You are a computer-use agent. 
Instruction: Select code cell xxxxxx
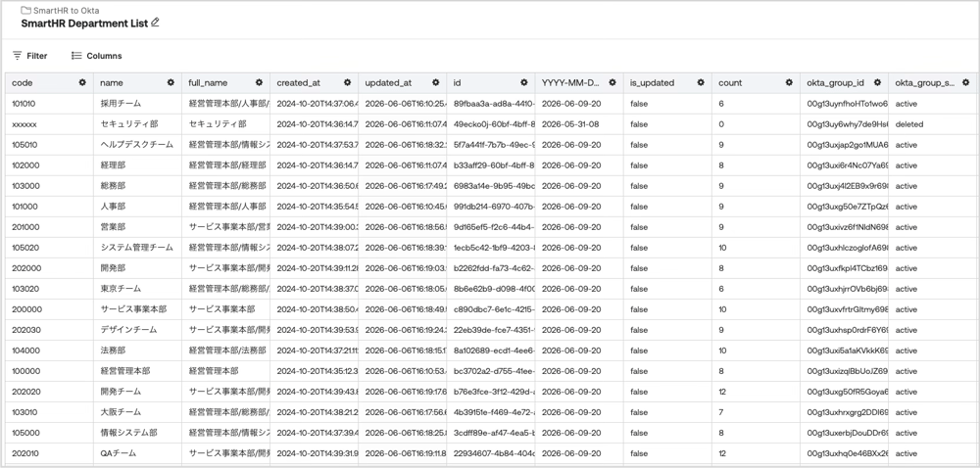point(49,124)
